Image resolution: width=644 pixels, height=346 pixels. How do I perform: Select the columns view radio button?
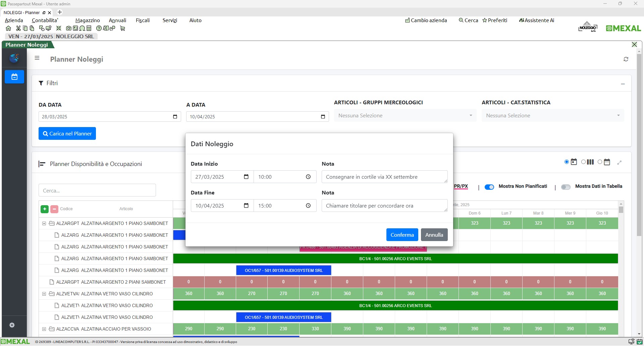[x=583, y=162]
